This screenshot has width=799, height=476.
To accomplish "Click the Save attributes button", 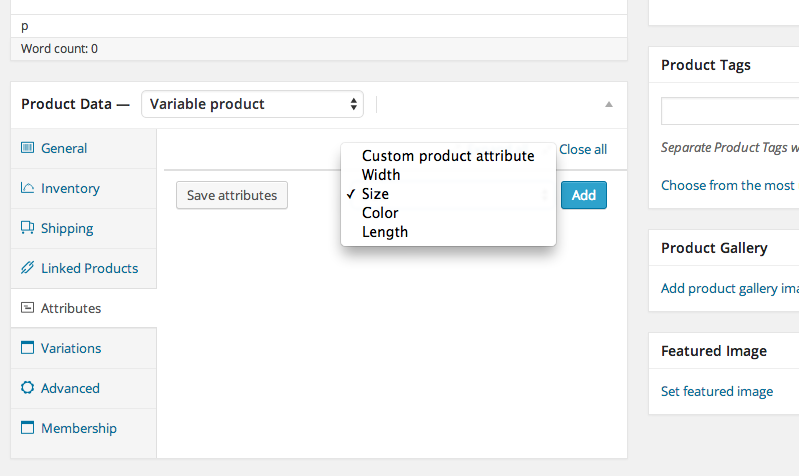I will coord(232,195).
